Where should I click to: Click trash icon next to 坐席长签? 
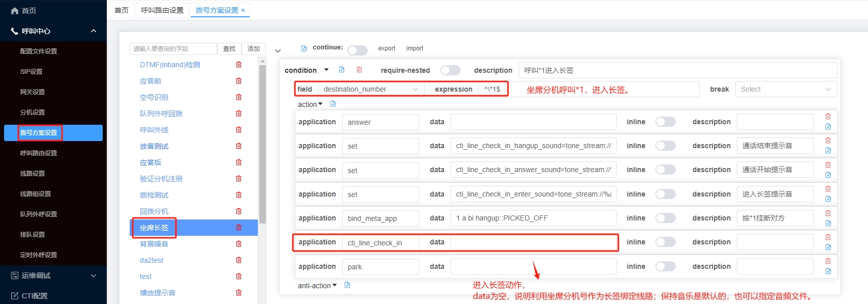pos(238,228)
